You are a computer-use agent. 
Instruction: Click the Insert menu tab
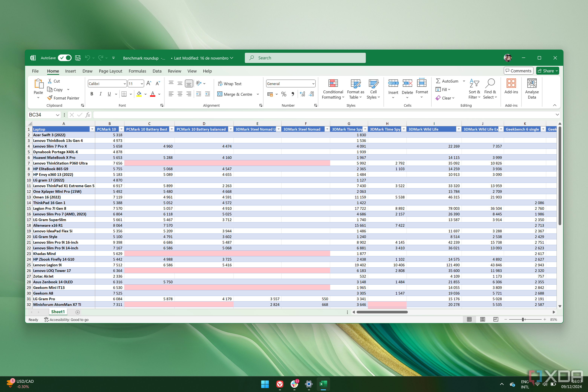point(70,70)
